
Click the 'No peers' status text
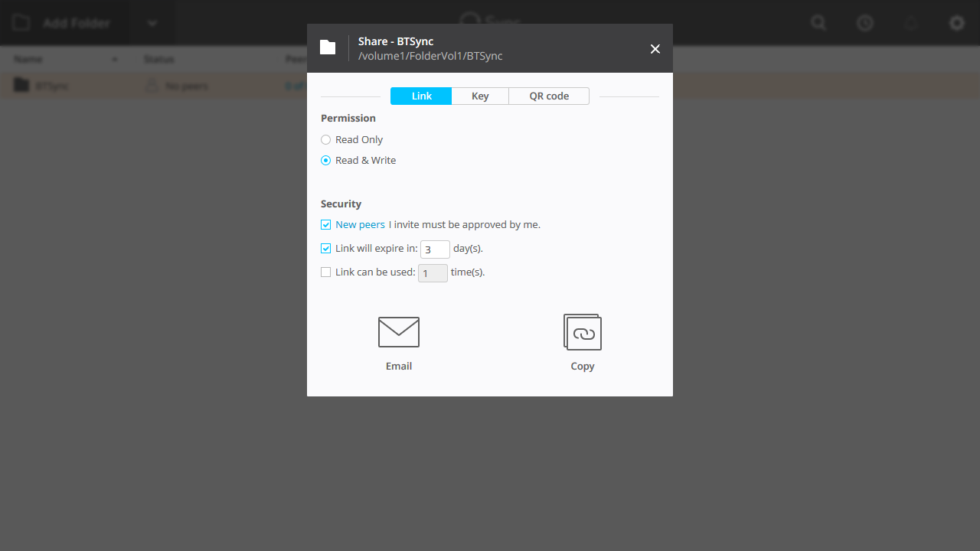coord(187,86)
